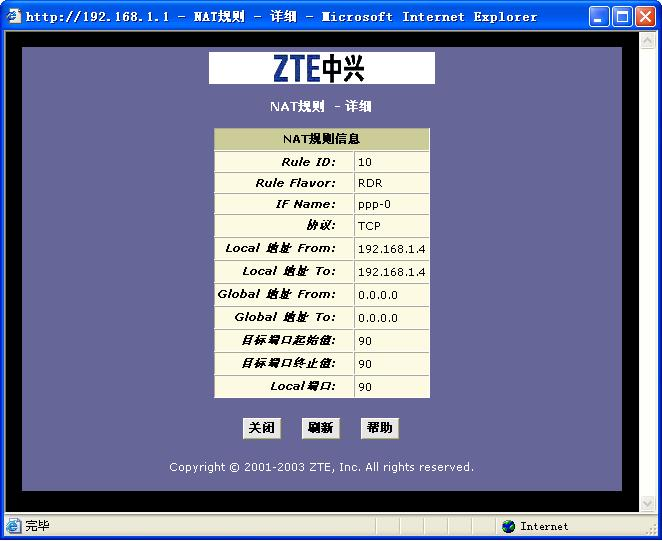Select the 协议 value TCP
Screen dimensions: 662x541
(x=369, y=226)
